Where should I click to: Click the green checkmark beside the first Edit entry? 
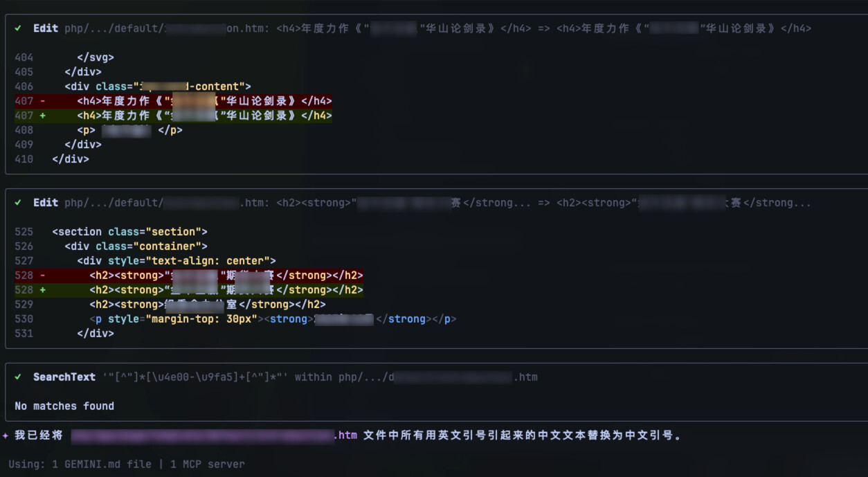[18, 28]
